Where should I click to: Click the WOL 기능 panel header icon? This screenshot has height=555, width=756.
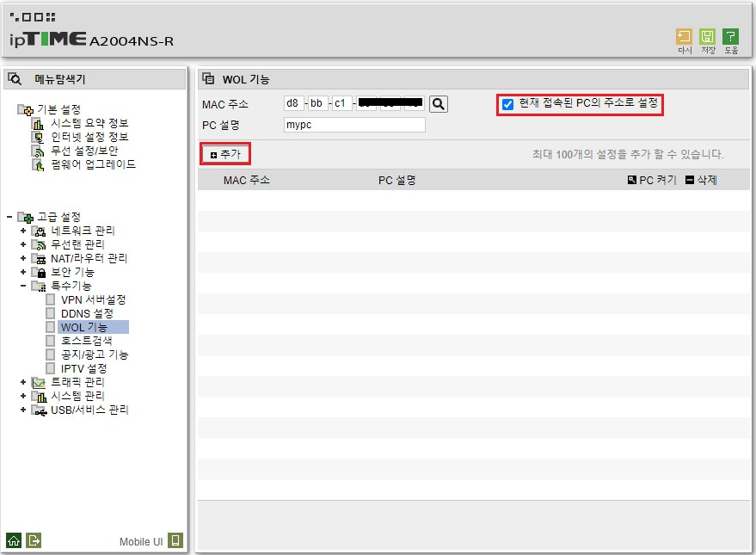tap(207, 77)
